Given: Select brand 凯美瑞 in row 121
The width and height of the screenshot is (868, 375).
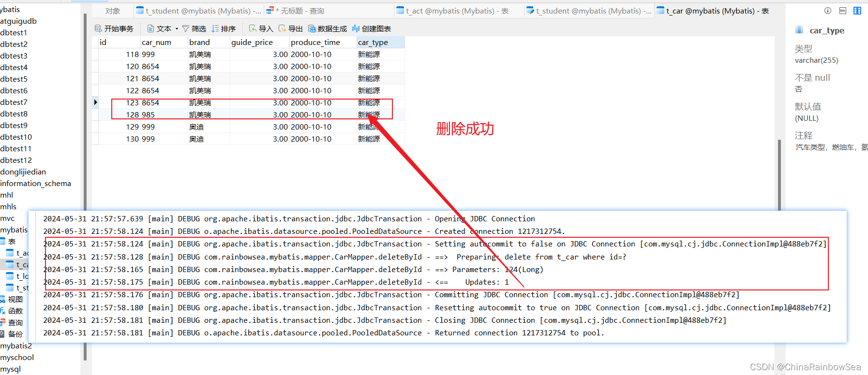Looking at the screenshot, I should [209, 79].
